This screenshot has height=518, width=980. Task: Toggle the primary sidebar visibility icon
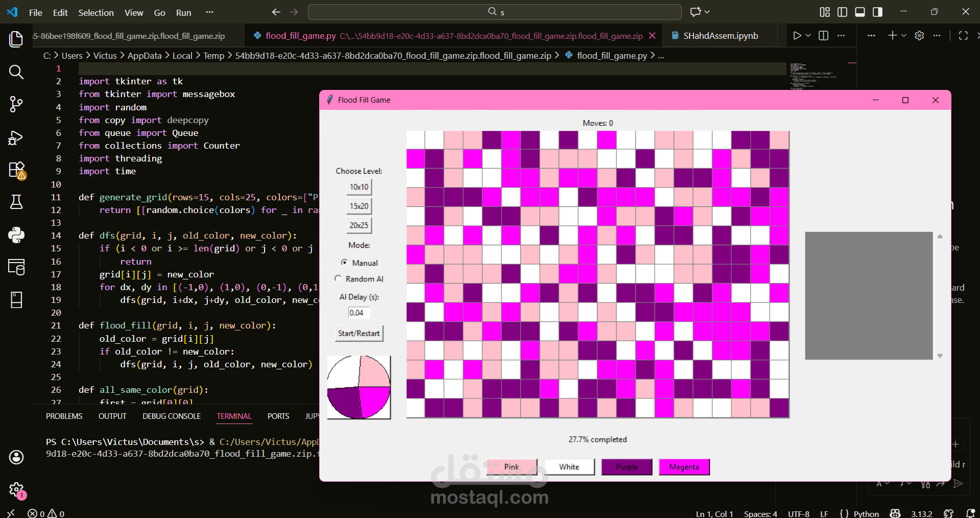point(842,12)
